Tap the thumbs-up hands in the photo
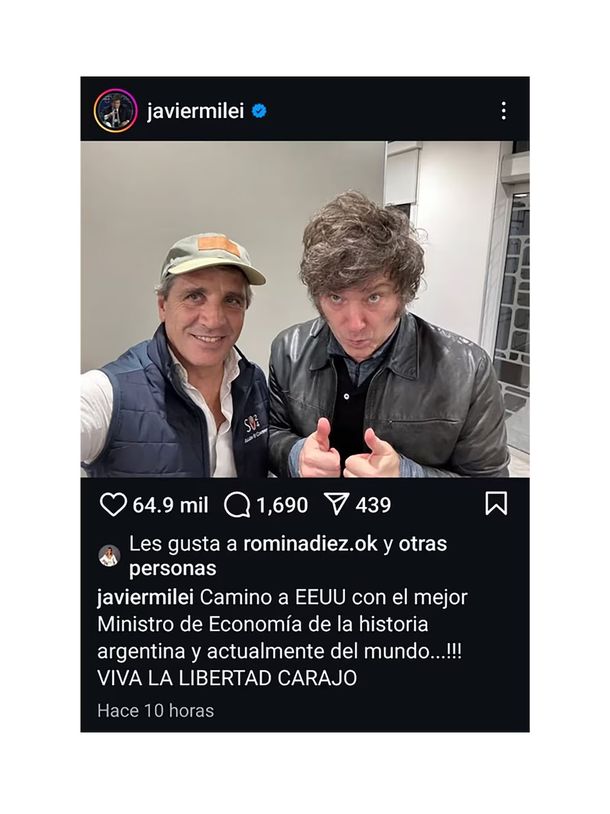 (x=349, y=450)
